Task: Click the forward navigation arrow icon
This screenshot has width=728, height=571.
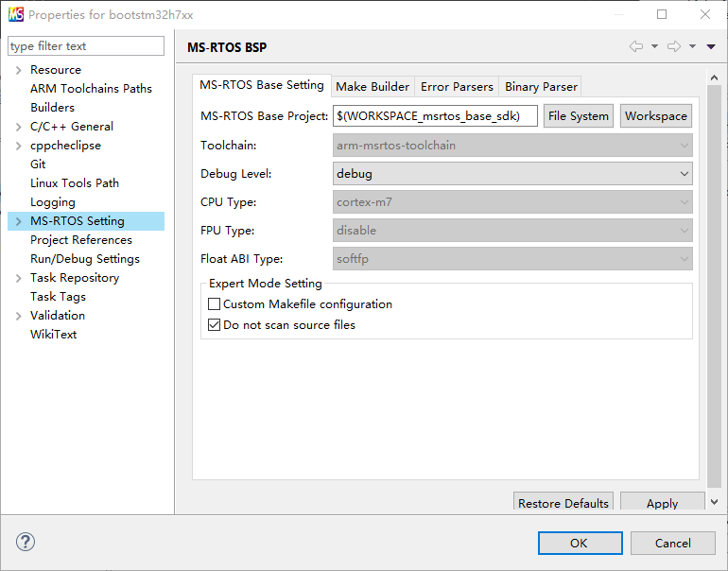Action: [x=673, y=46]
